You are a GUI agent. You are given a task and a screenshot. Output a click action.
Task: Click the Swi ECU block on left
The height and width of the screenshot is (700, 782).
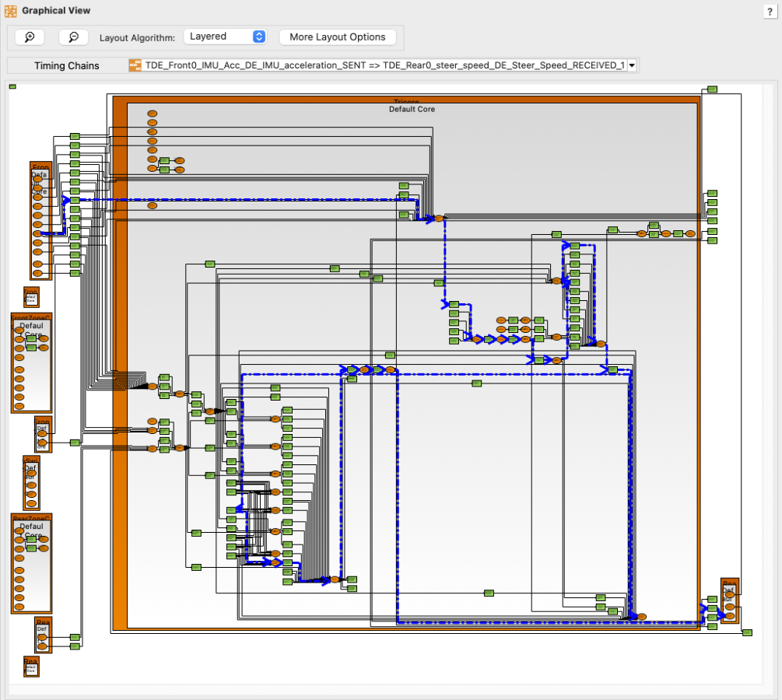pyautogui.click(x=31, y=483)
